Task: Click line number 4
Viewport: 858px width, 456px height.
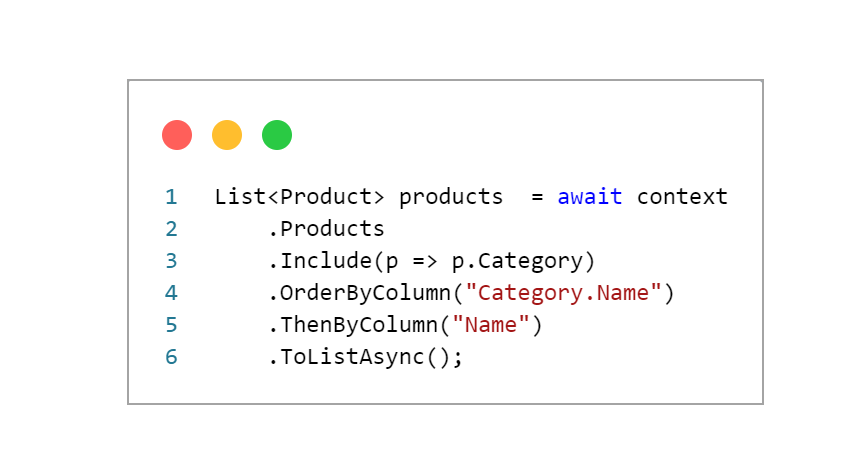Action: pyautogui.click(x=171, y=293)
